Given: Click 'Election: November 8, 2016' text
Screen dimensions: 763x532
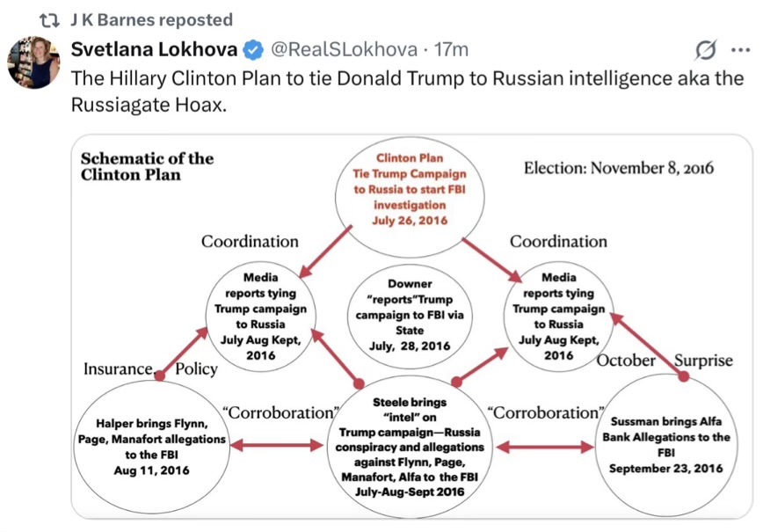Looking at the screenshot, I should [x=618, y=167].
